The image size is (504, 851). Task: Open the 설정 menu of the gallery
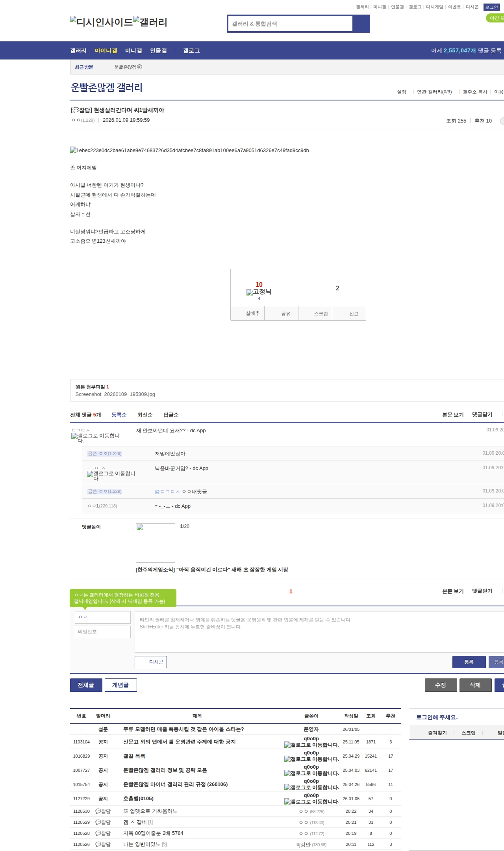pyautogui.click(x=401, y=92)
